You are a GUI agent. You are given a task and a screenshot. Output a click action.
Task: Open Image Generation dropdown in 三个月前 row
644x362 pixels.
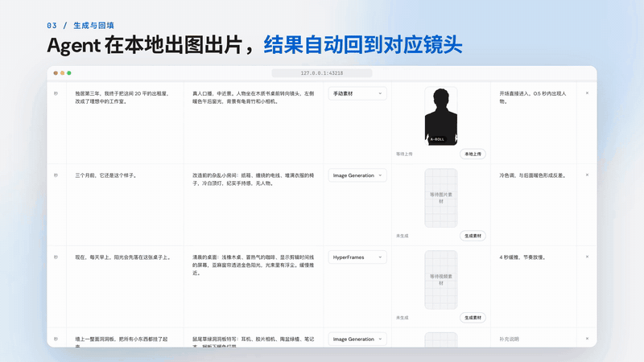[x=357, y=175]
